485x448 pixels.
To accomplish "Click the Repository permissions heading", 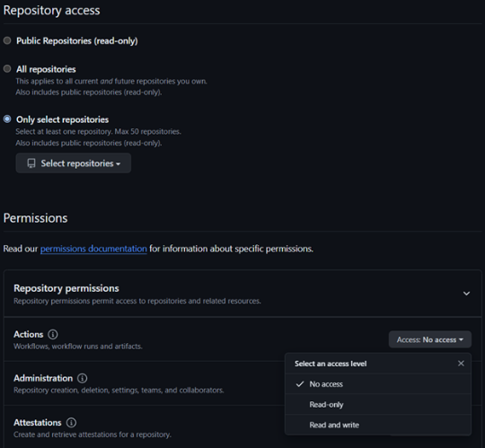I will pos(66,288).
